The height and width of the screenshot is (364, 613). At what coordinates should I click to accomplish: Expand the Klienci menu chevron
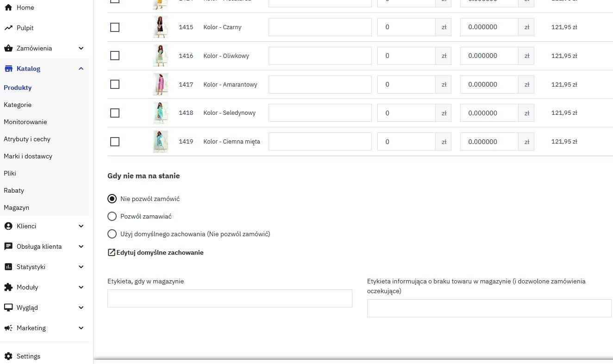click(81, 226)
